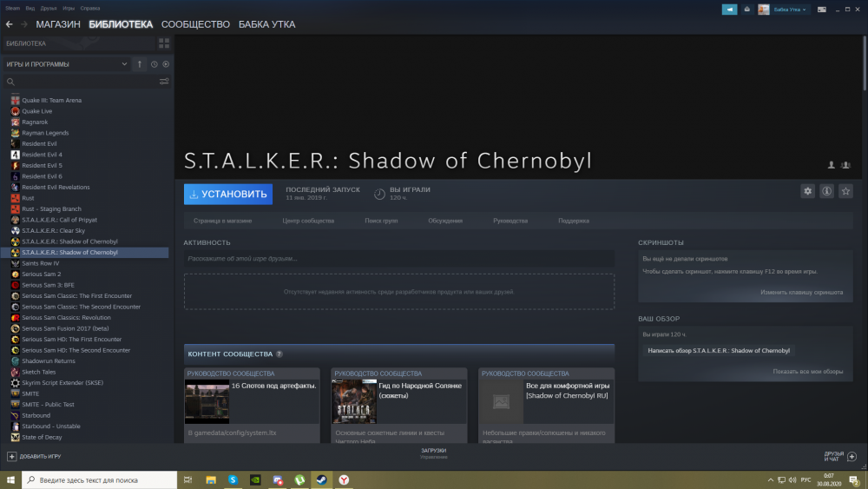This screenshot has width=868, height=489.
Task: Go to the СООБЩЕСТВО section
Action: pos(195,24)
